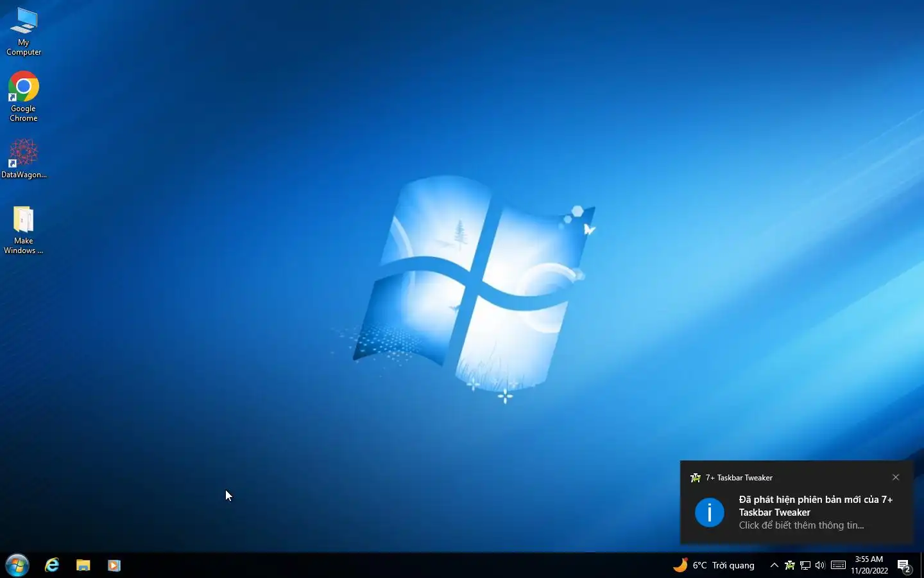Open the clock showing 3:55 AM

(x=869, y=565)
